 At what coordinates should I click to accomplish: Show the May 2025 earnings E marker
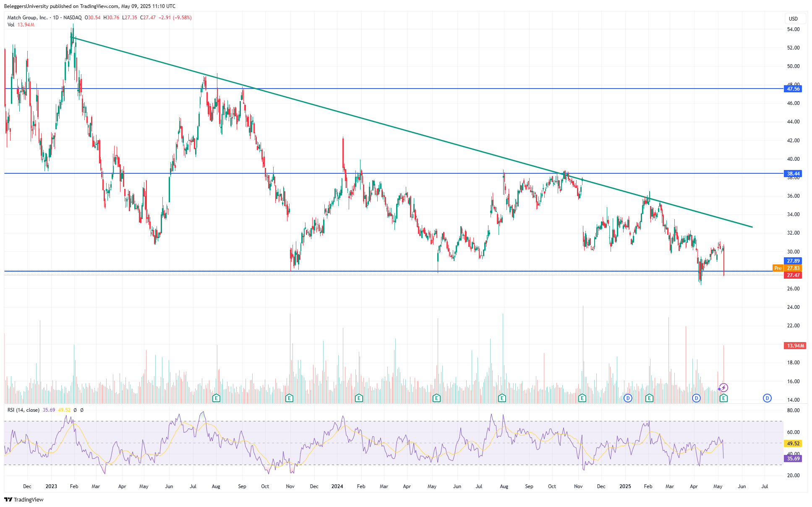[723, 398]
